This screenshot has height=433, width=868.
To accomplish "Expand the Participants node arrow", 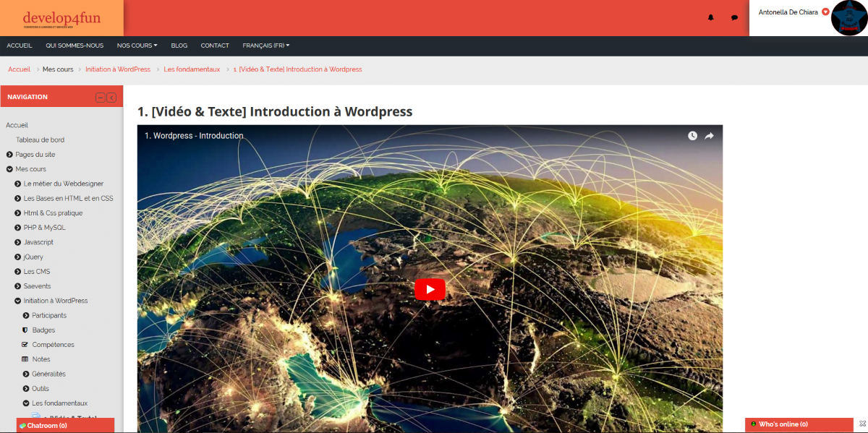I will pos(26,315).
